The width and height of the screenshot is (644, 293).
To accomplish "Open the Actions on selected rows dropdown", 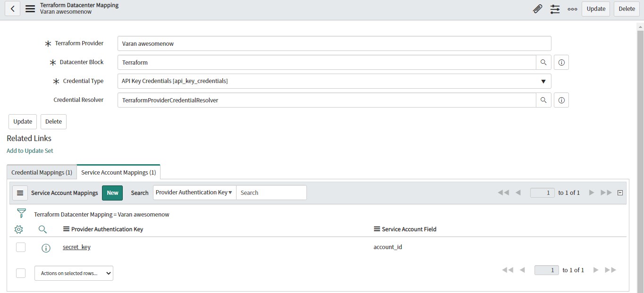I will (x=73, y=273).
